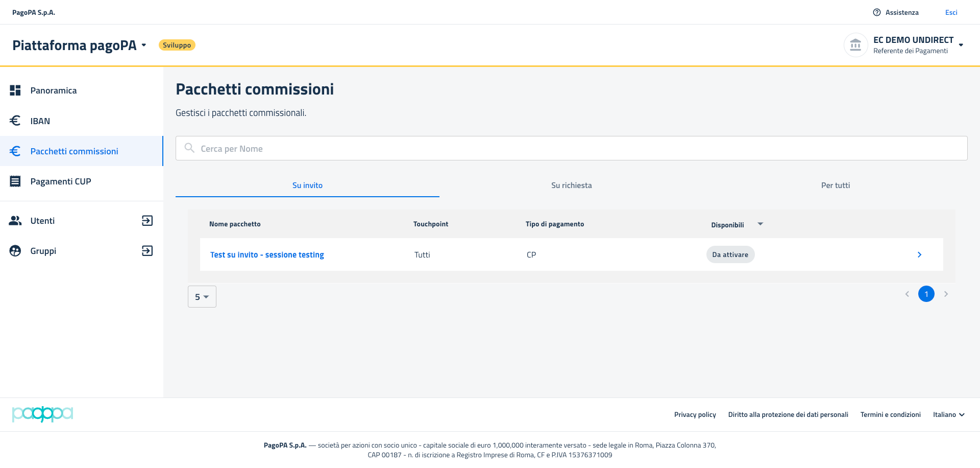The width and height of the screenshot is (980, 468).
Task: Open the Test su invito - sessione testing package
Action: point(267,254)
